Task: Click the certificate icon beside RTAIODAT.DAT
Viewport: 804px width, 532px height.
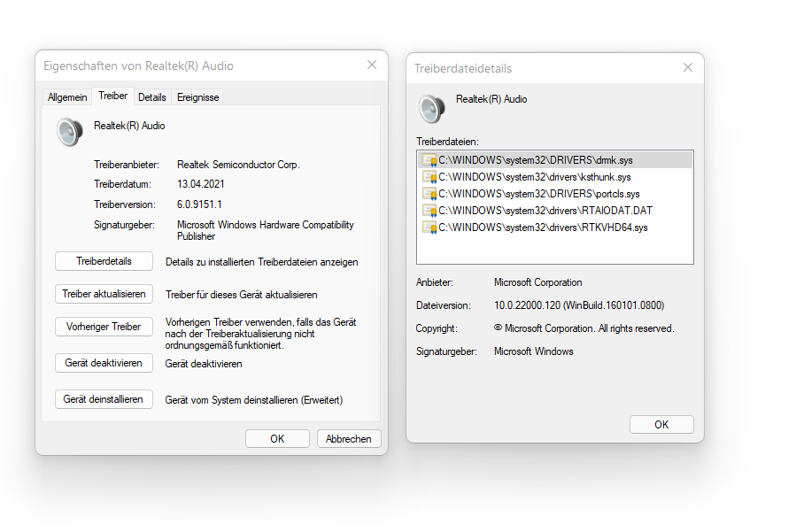Action: coord(429,212)
